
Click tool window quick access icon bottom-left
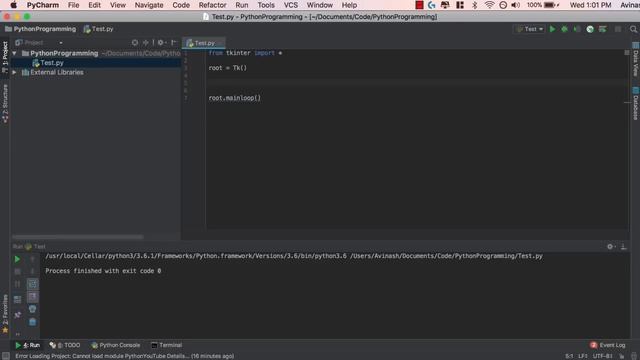[x=5, y=356]
